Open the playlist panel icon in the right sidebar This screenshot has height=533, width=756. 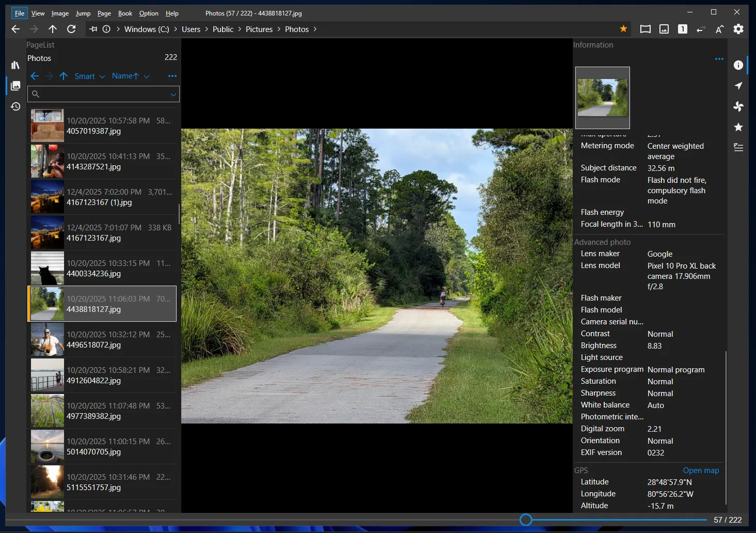(x=738, y=148)
